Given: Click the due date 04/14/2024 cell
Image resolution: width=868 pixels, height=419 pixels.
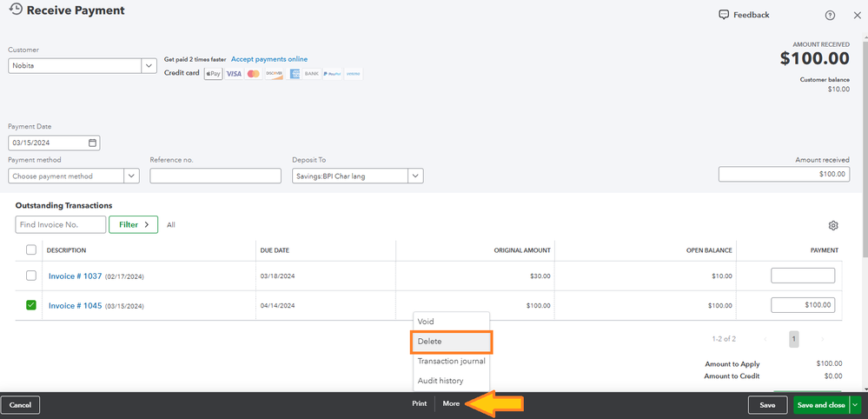Looking at the screenshot, I should [278, 305].
